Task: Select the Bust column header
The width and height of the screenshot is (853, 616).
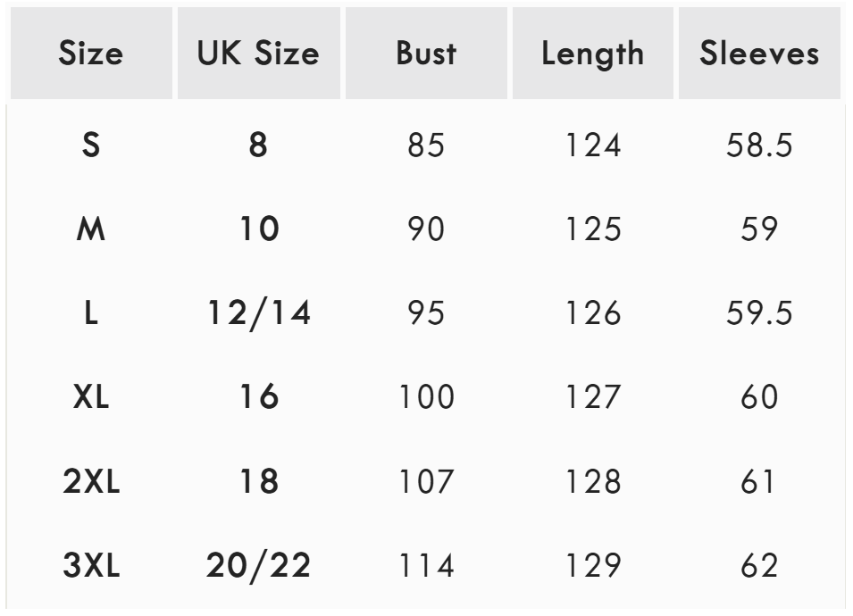Action: coord(426,54)
